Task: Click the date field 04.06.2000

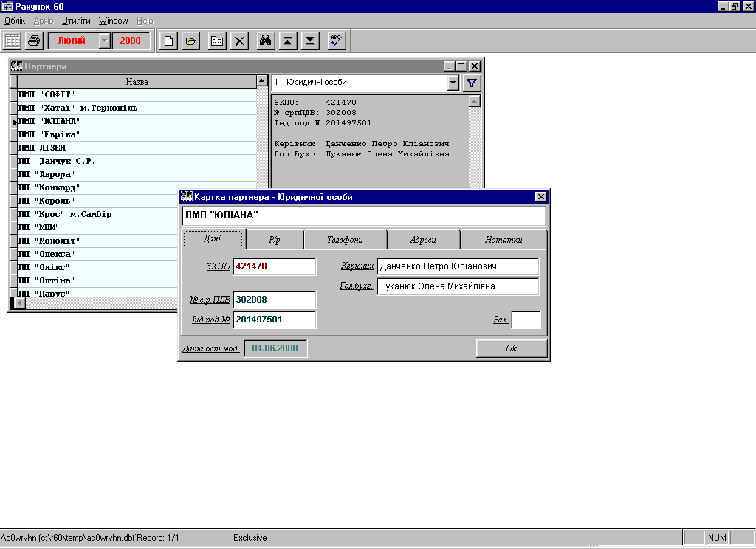Action: click(275, 348)
